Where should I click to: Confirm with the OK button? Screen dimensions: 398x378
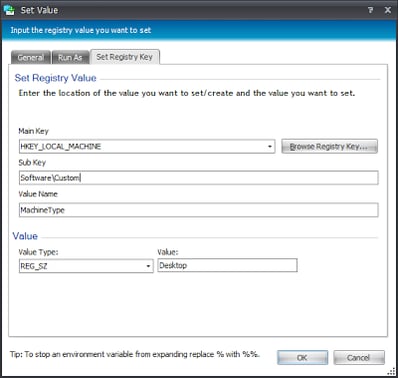click(302, 358)
